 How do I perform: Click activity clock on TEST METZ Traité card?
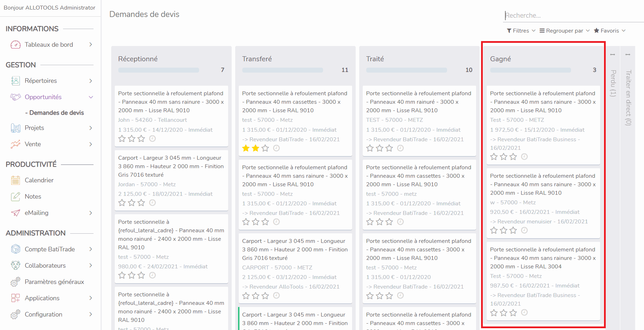click(x=400, y=148)
